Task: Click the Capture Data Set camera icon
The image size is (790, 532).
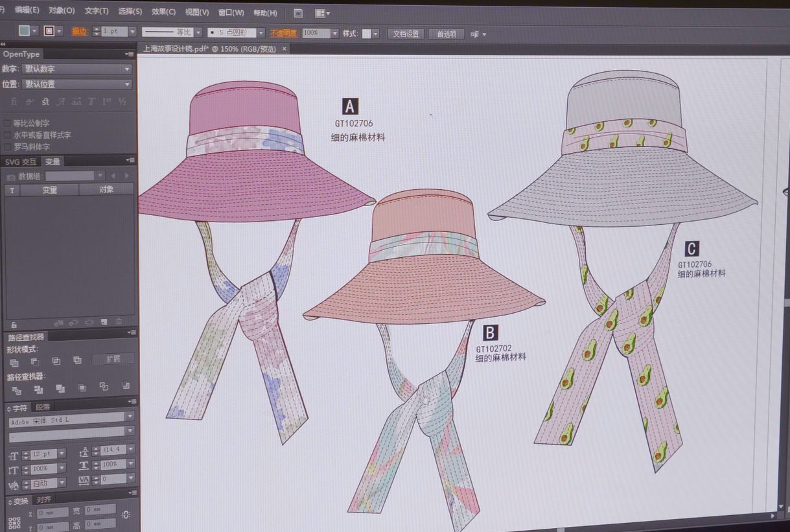Action: click(11, 176)
